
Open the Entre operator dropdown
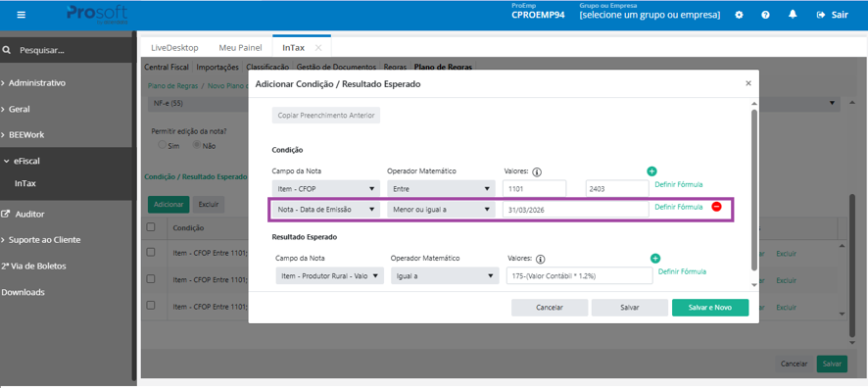pos(441,188)
